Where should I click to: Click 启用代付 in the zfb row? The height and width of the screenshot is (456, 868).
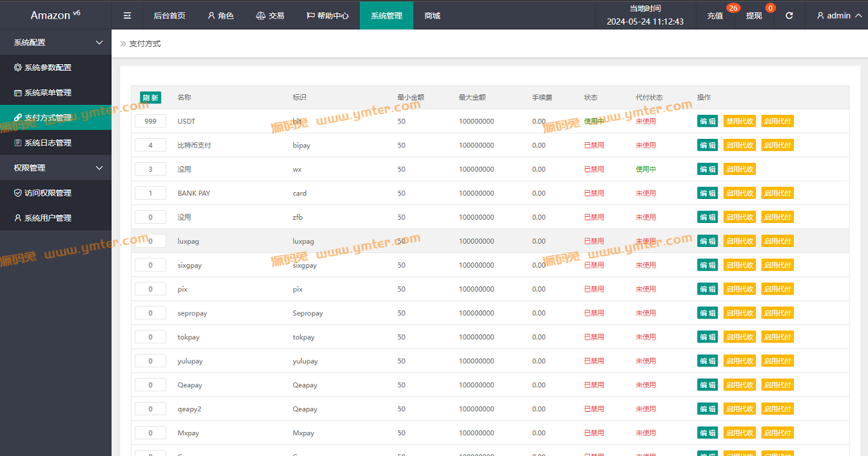(x=778, y=218)
